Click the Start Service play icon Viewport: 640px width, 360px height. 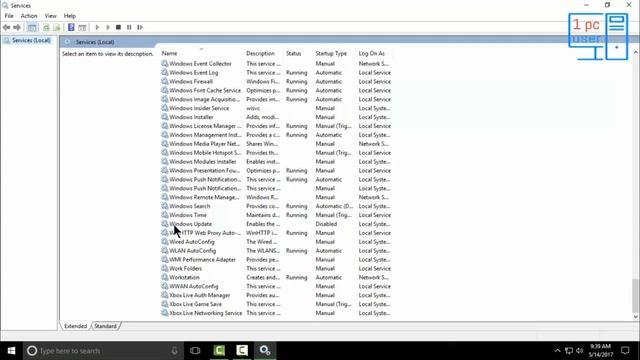[97, 27]
